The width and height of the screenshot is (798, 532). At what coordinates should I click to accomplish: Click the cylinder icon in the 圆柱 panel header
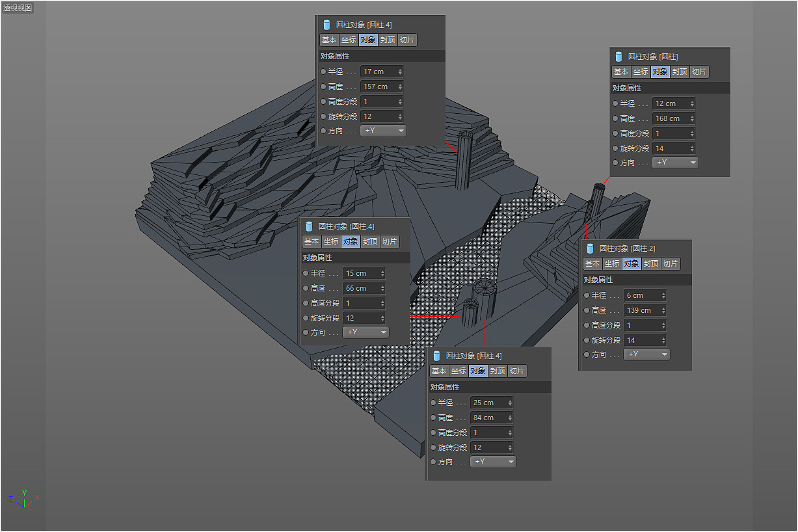[x=618, y=57]
